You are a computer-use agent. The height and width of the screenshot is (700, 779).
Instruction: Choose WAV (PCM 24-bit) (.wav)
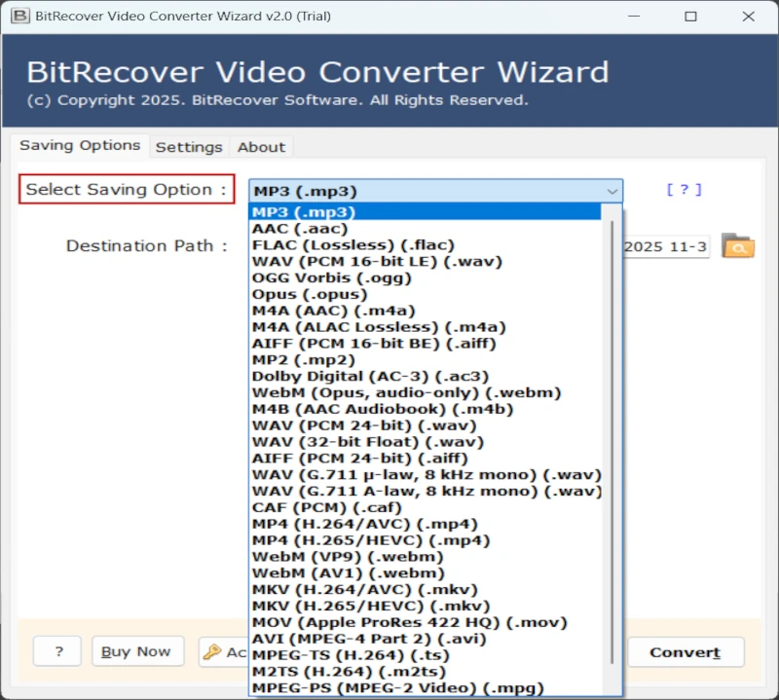(425, 425)
